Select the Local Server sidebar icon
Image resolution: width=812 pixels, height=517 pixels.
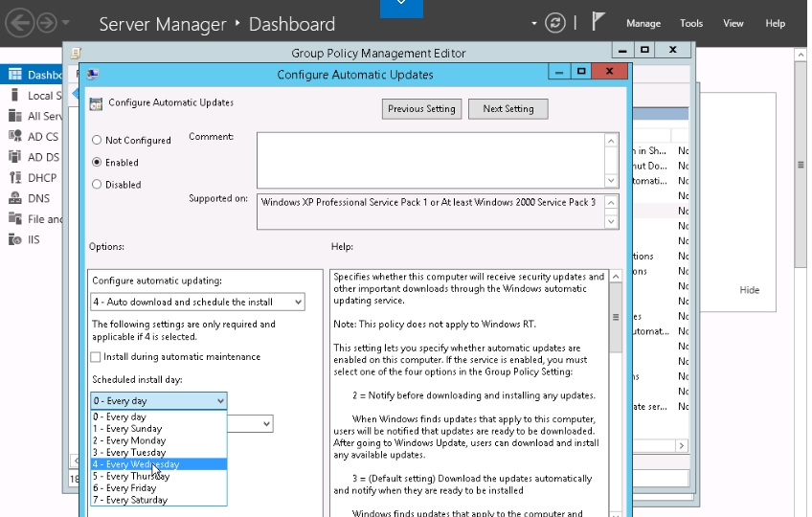(x=15, y=96)
